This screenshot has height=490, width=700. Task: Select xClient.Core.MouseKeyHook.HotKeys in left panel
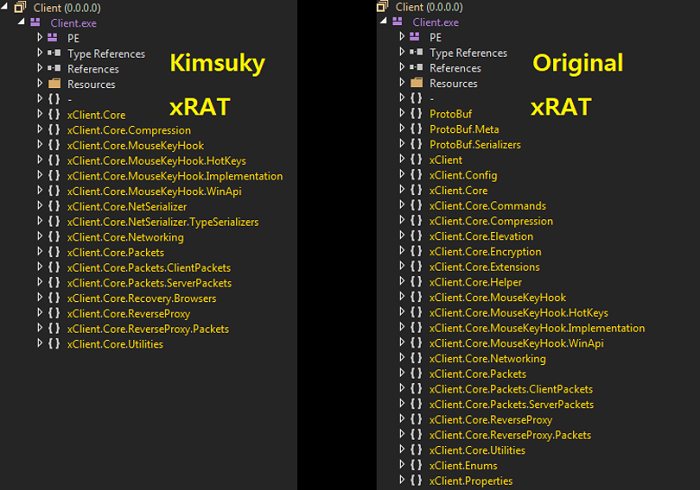coord(156,161)
